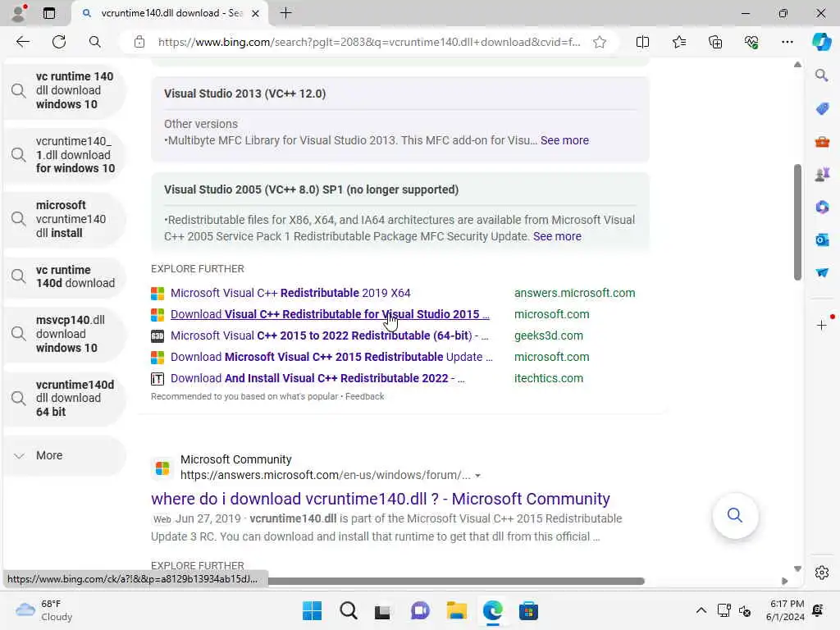The height and width of the screenshot is (630, 840).
Task: View site information lock icon
Action: 139,42
